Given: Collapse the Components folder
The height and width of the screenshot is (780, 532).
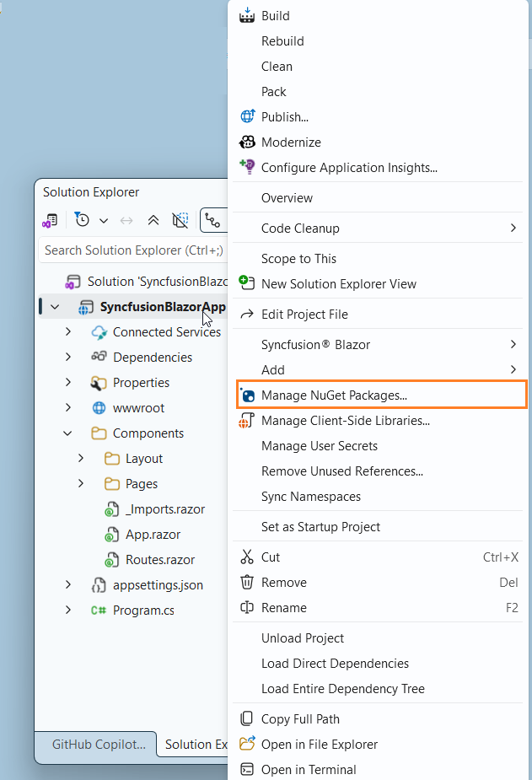Looking at the screenshot, I should point(68,433).
